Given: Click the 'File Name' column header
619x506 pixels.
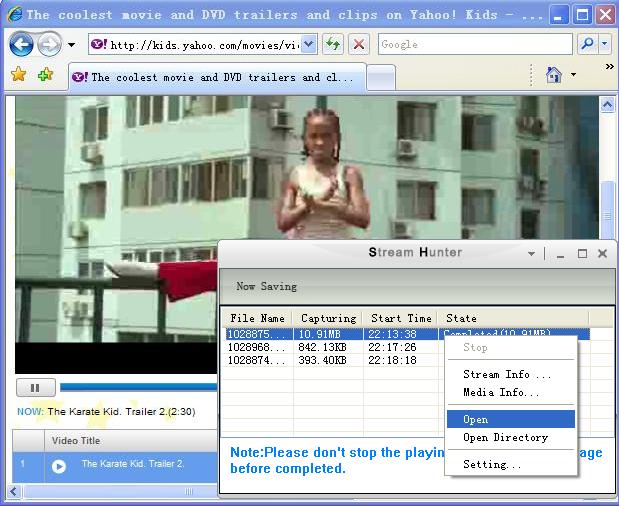Looking at the screenshot, I should point(257,318).
